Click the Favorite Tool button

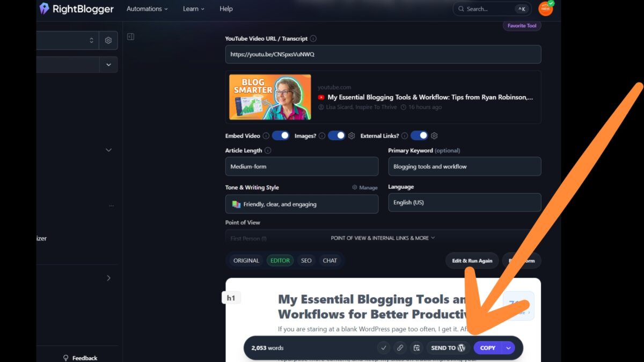pyautogui.click(x=522, y=26)
